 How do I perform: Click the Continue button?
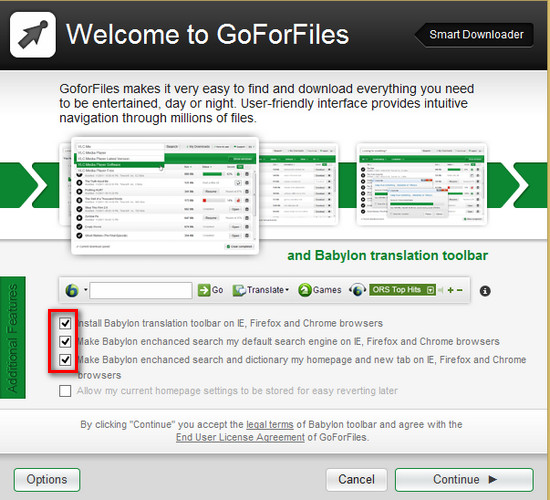(x=464, y=480)
